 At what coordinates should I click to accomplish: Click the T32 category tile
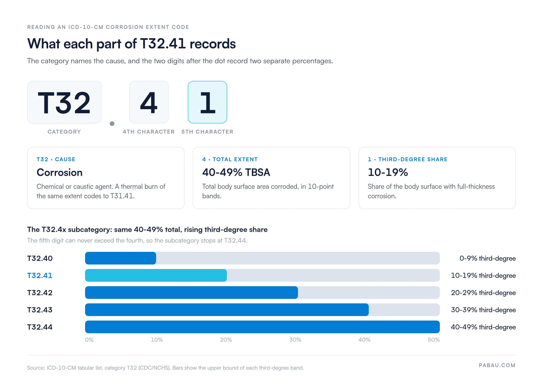64,102
